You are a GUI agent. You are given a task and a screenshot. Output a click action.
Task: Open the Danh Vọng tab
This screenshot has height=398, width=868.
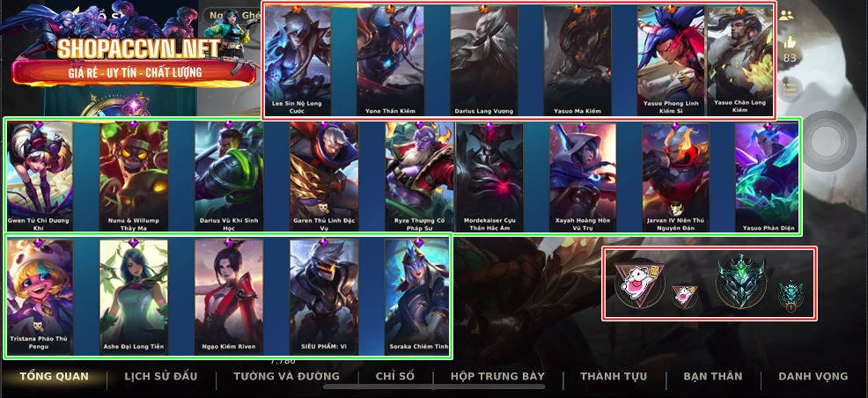point(813,376)
